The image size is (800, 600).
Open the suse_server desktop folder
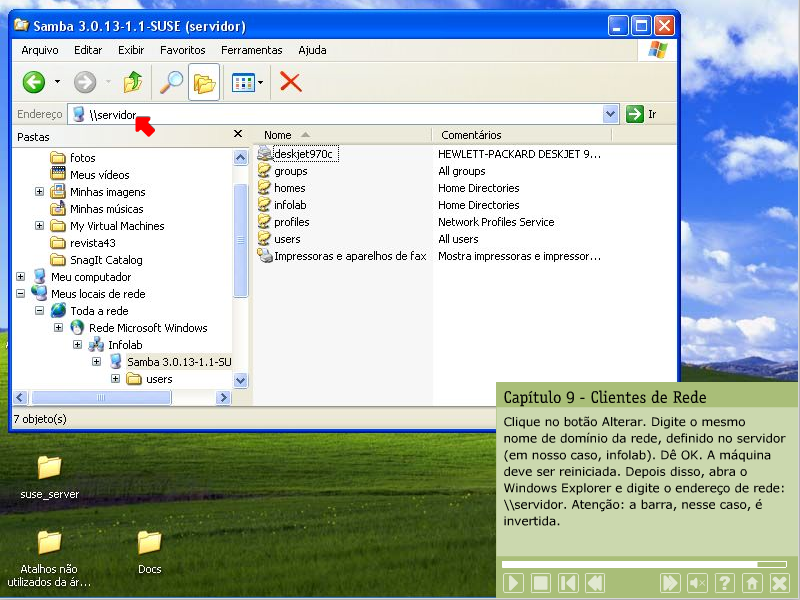[x=49, y=467]
